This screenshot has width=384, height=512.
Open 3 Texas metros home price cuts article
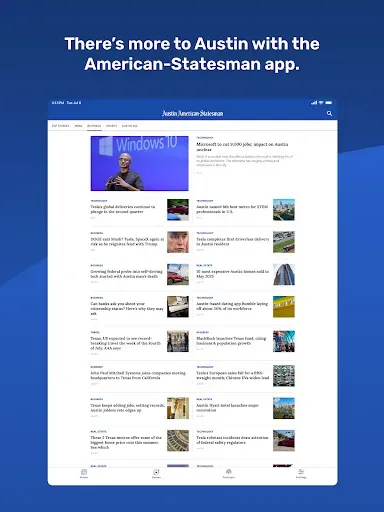click(126, 442)
